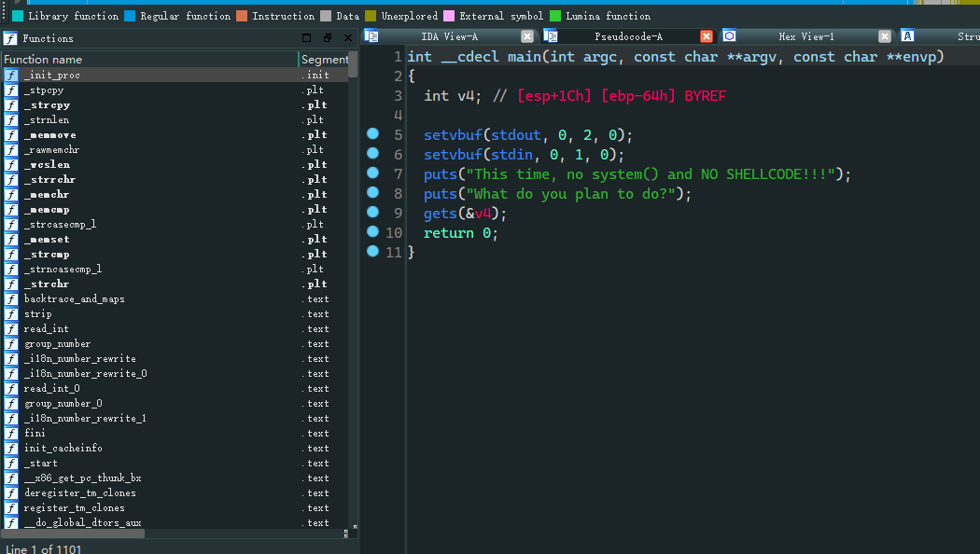Select the read_int function entry
Viewport: 980px width, 554px height.
(x=46, y=329)
